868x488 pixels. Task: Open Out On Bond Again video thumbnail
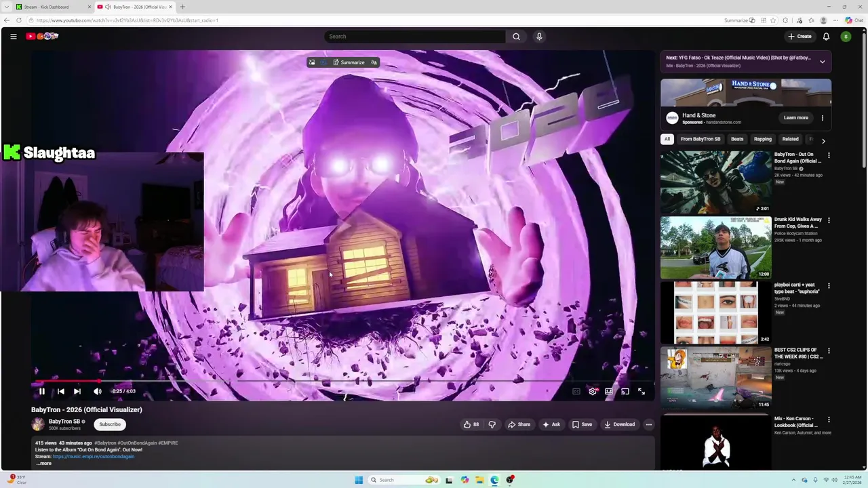point(716,182)
